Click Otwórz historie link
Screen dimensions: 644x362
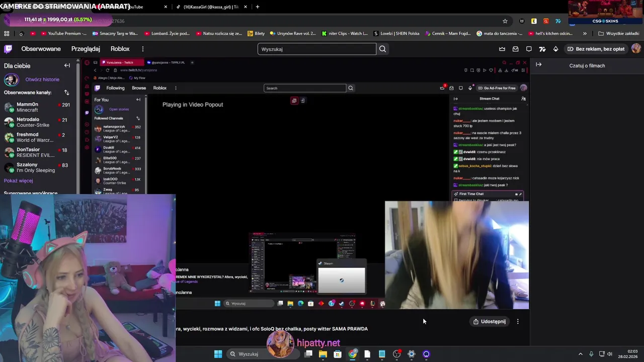point(42,79)
